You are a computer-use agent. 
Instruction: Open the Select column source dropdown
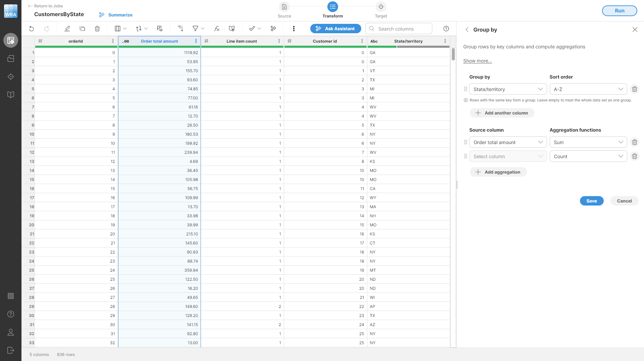point(508,156)
